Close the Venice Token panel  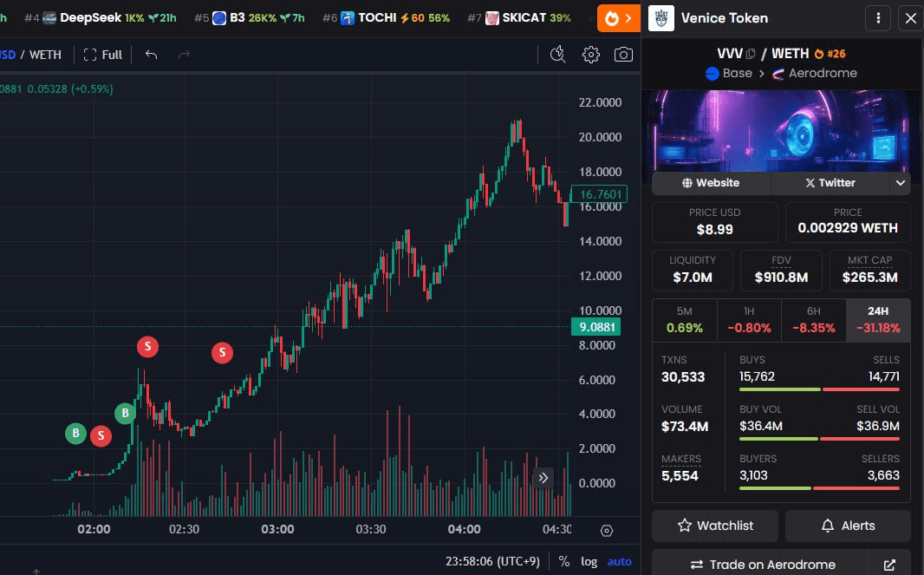(x=910, y=18)
